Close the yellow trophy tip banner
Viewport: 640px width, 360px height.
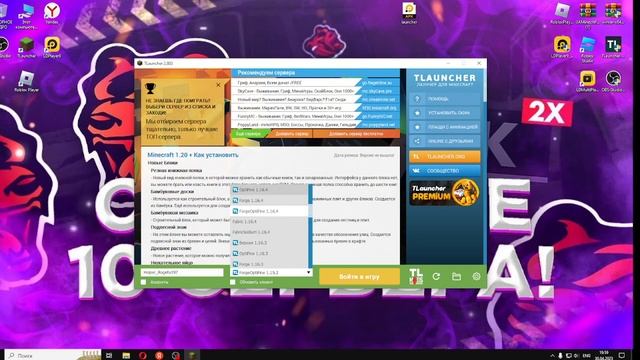pos(218,85)
